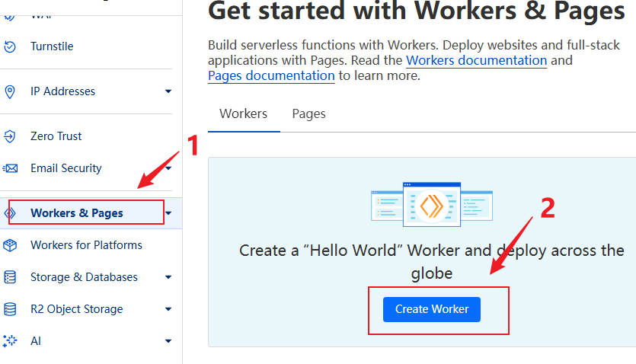636x364 pixels.
Task: Expand the Storage & Databases arrow
Action: point(168,277)
